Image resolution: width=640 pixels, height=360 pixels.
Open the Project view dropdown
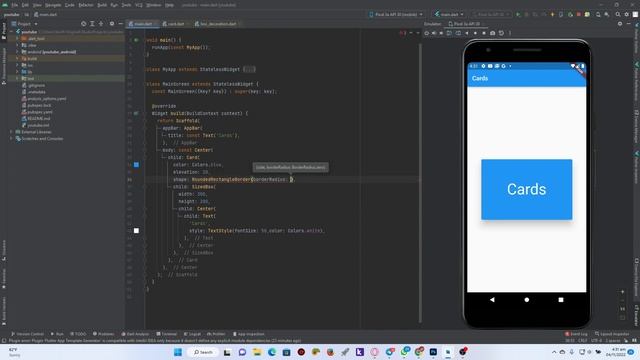pyautogui.click(x=24, y=24)
